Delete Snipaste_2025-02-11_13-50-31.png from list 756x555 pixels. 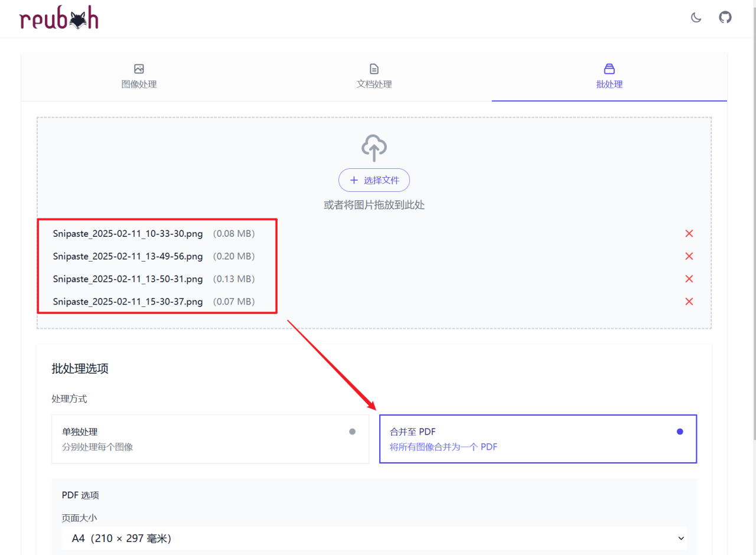pyautogui.click(x=689, y=279)
